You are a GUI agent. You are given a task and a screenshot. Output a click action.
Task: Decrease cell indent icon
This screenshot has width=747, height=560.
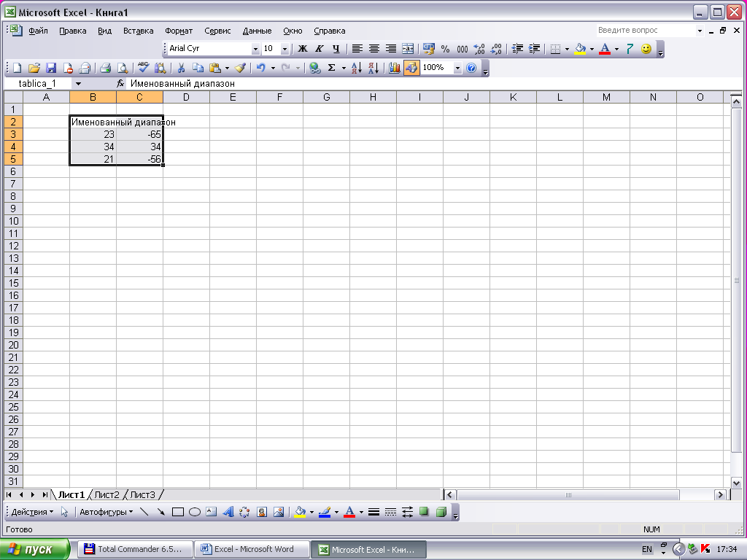[x=517, y=49]
